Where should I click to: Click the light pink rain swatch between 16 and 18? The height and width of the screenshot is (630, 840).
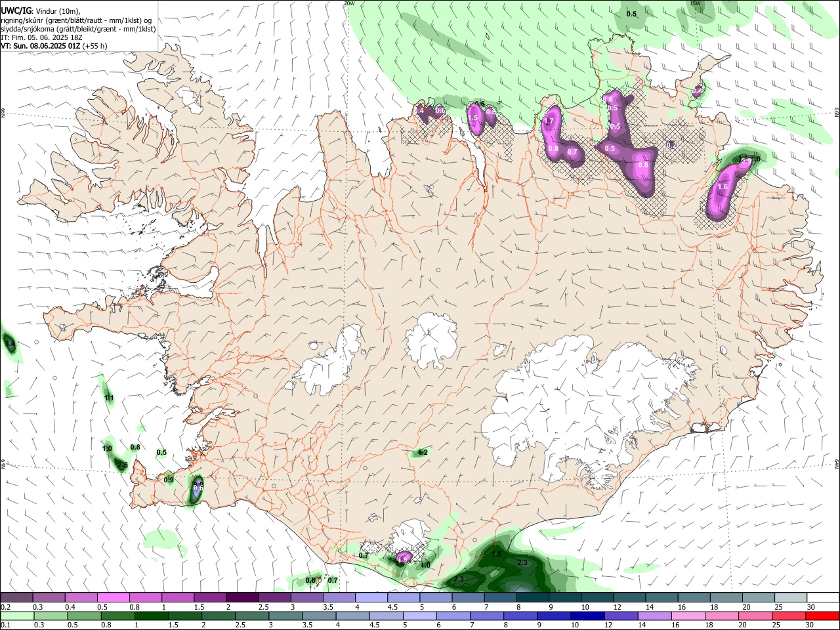point(689,616)
